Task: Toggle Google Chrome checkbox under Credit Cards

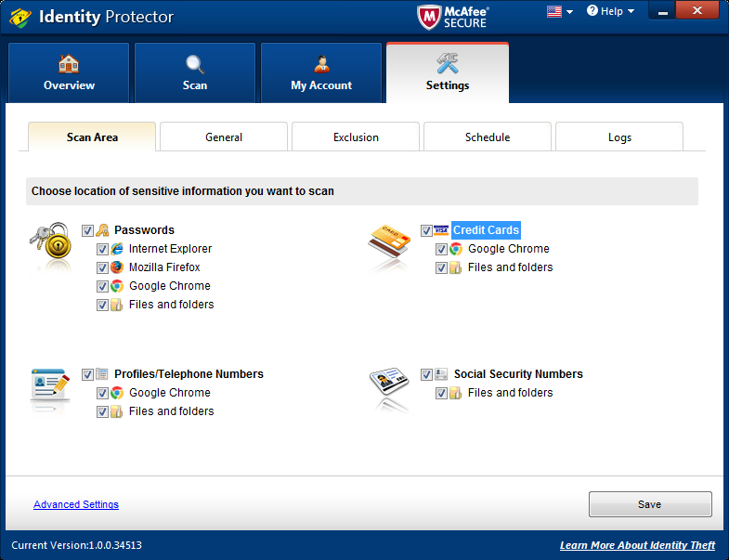Action: (x=441, y=249)
